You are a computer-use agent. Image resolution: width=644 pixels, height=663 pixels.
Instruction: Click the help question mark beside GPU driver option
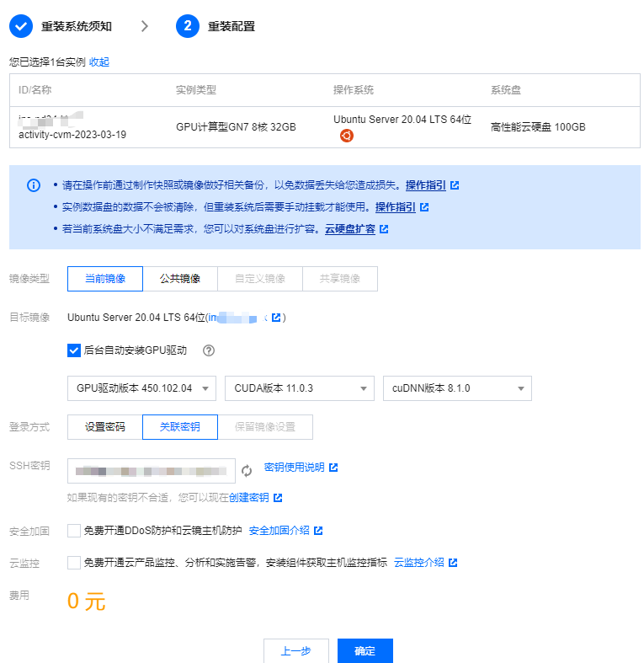208,350
